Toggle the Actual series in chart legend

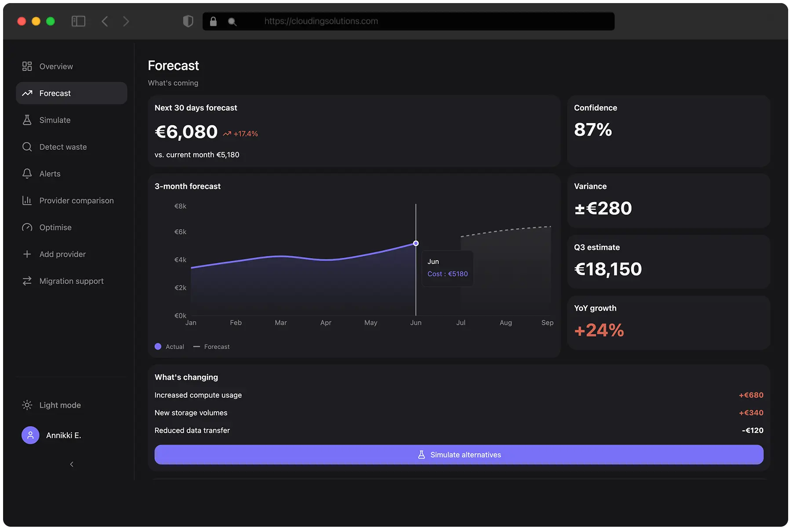tap(169, 346)
